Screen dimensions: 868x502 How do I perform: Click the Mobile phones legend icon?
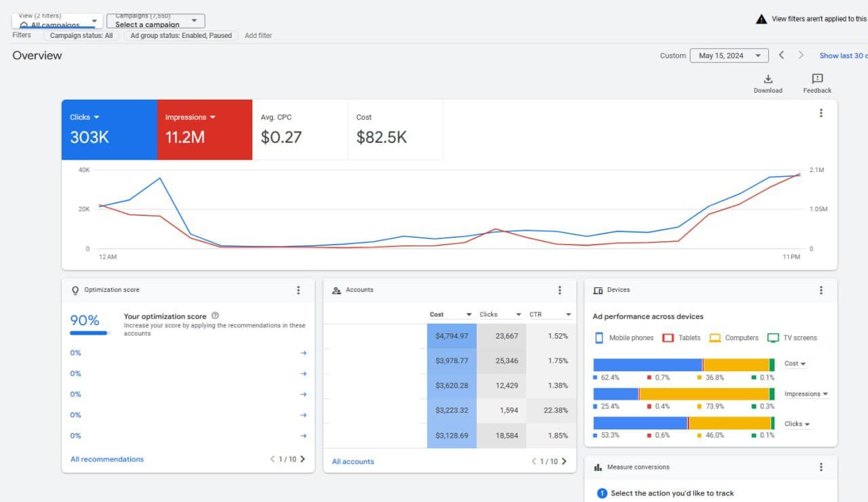click(599, 337)
